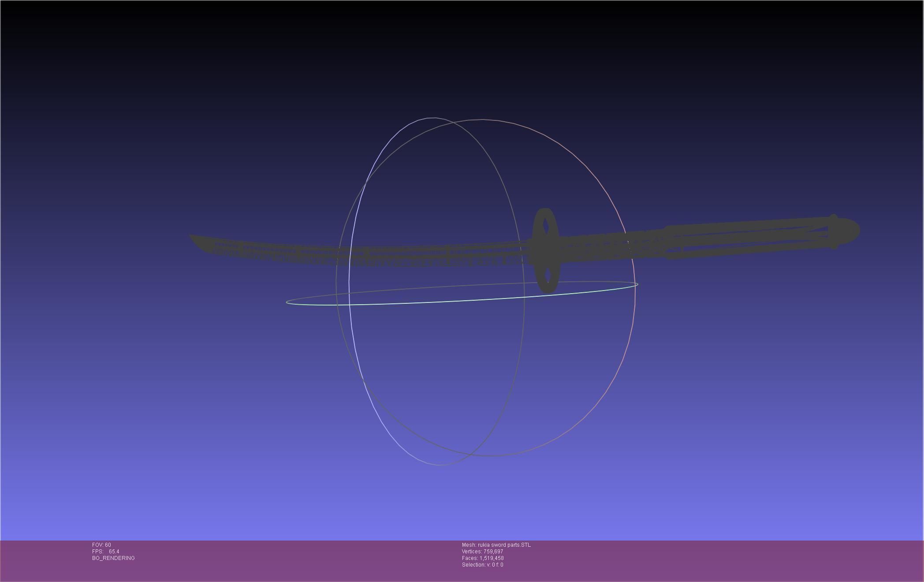Click the FPS counter text
924x582 pixels.
coord(106,552)
